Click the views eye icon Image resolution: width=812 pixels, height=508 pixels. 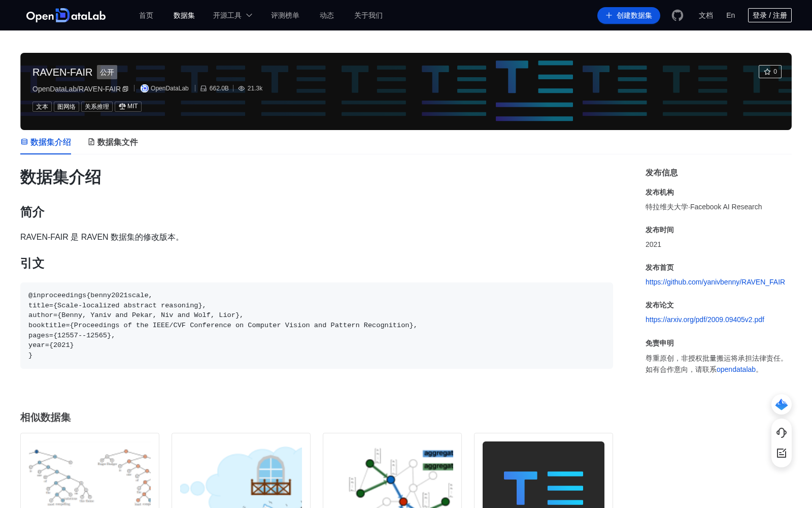(x=242, y=88)
